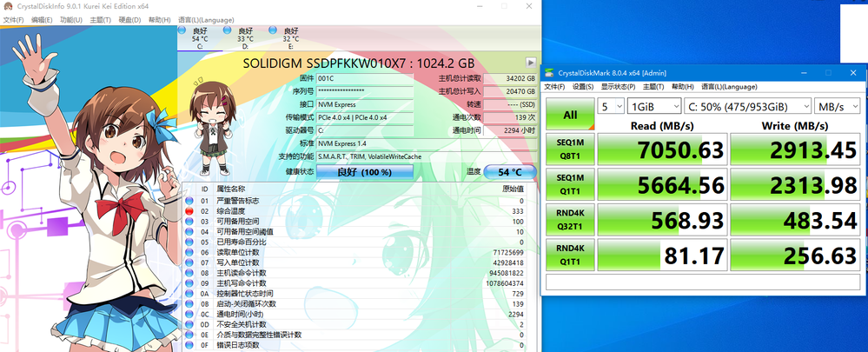Click the blue orb for 严重警告标志
The image size is (868, 352).
pyautogui.click(x=189, y=201)
